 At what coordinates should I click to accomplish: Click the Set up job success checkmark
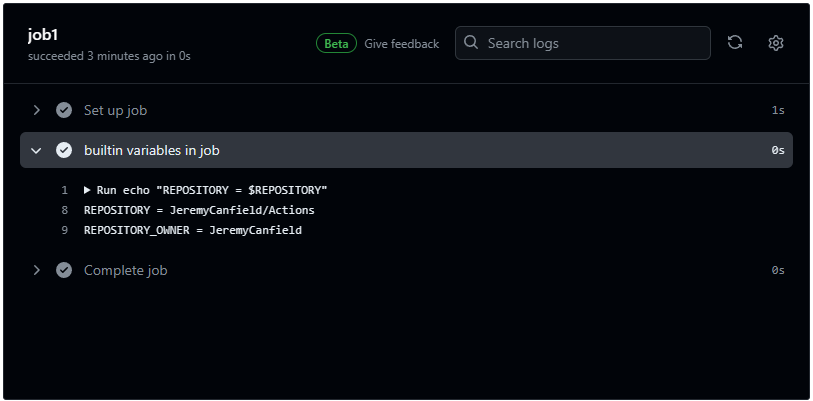click(64, 110)
